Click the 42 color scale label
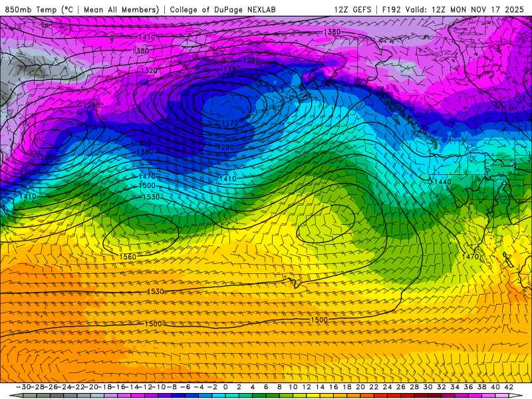Viewport: 532px width, 399px height. [x=509, y=387]
